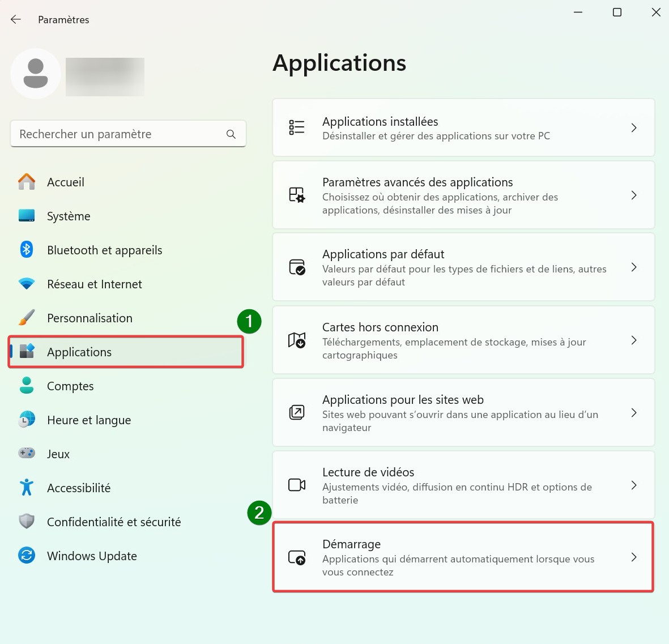Click 'Valeurs par défaut pour les types' description
Image resolution: width=669 pixels, height=644 pixels.
point(464,275)
